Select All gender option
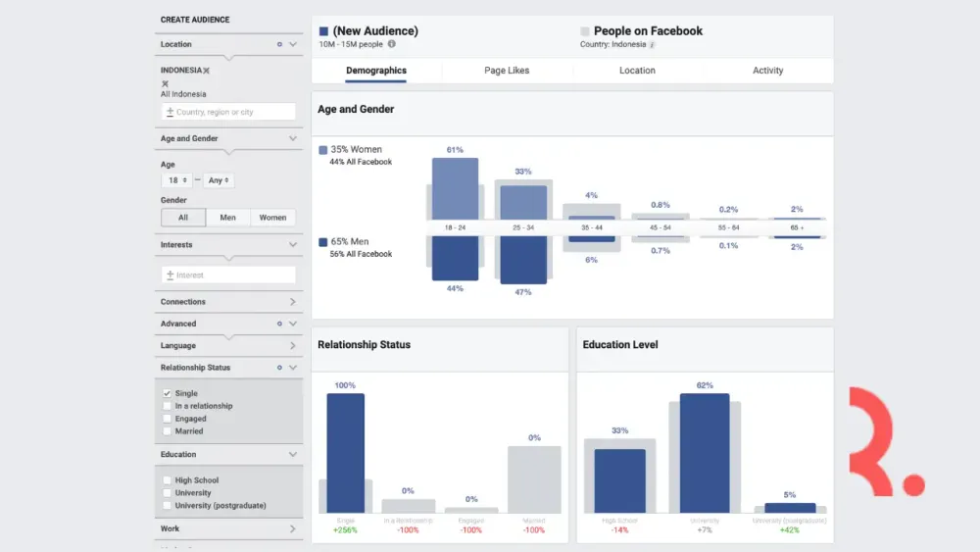This screenshot has height=552, width=980. 183,218
